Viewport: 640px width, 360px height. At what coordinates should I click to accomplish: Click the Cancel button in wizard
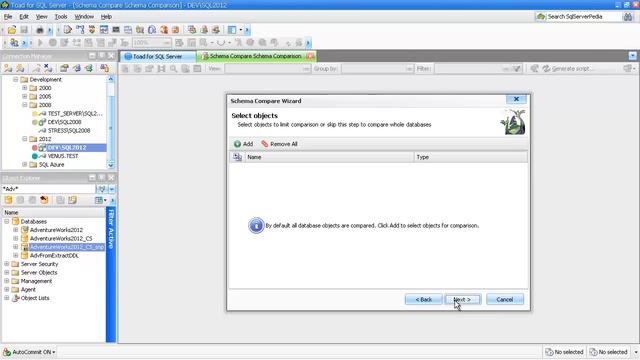click(x=505, y=300)
